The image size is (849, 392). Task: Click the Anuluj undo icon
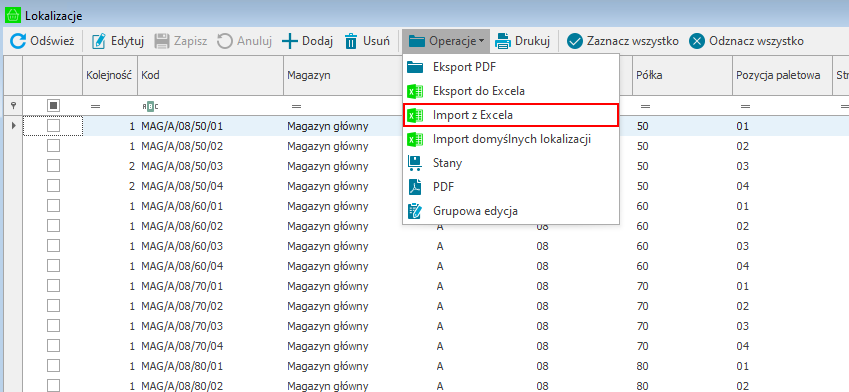point(225,41)
